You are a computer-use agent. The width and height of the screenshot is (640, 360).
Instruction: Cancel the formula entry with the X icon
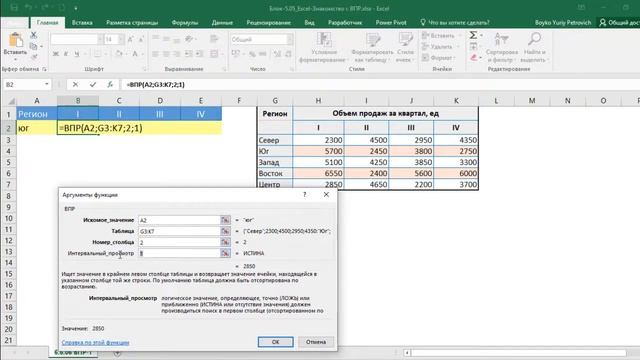click(x=75, y=84)
